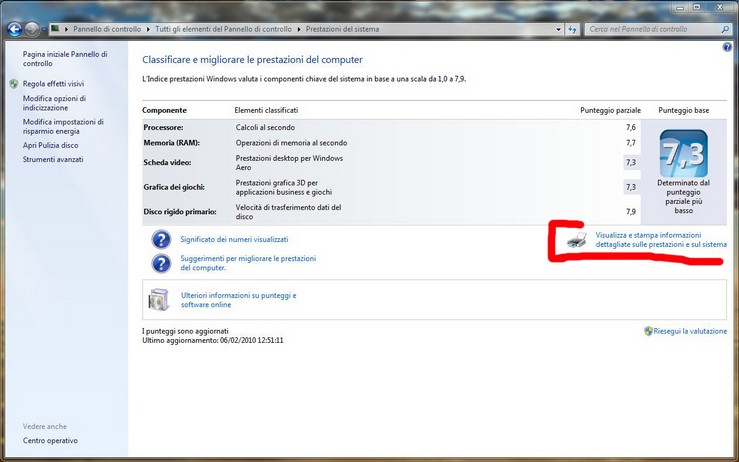Viewport: 739px width, 462px height.
Task: Expand arrow after Pannello di controllo breadcrumb
Action: click(x=148, y=29)
